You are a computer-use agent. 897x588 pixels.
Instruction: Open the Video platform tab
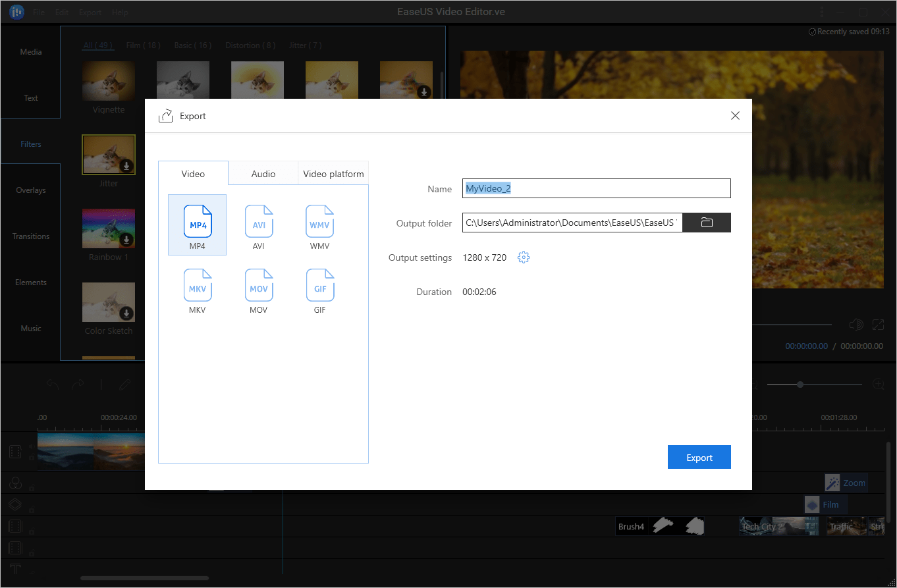pyautogui.click(x=333, y=174)
